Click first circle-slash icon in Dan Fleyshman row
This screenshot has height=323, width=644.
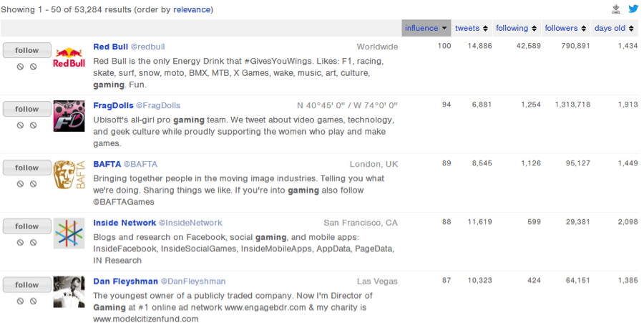pyautogui.click(x=20, y=302)
